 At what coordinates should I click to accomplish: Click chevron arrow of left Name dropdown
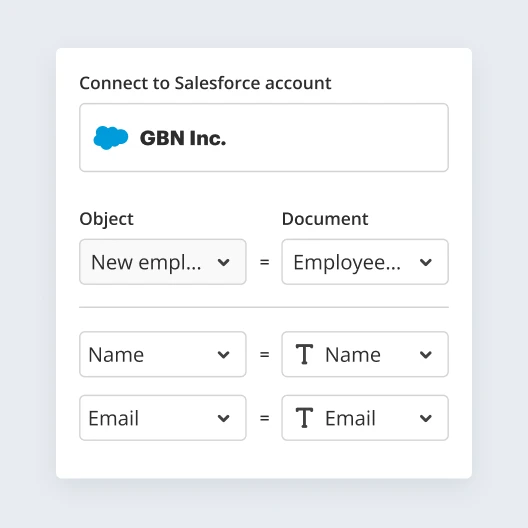(x=224, y=355)
